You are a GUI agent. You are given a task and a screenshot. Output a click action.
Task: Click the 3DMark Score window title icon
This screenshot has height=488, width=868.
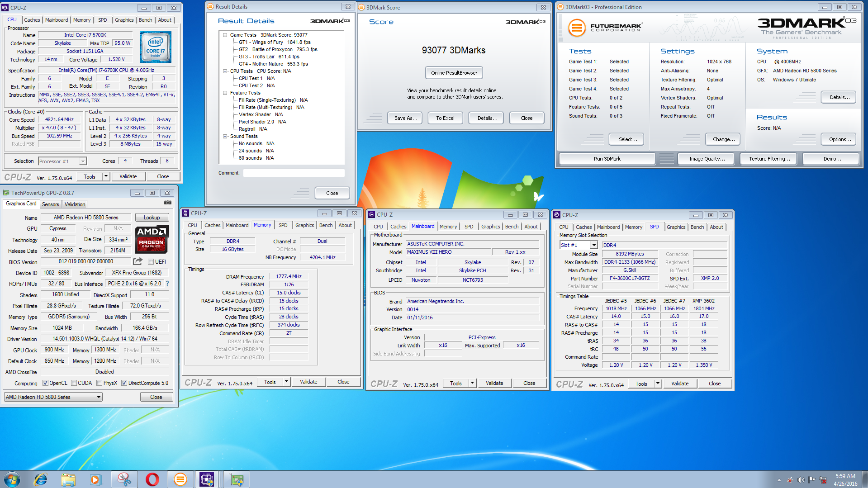361,7
